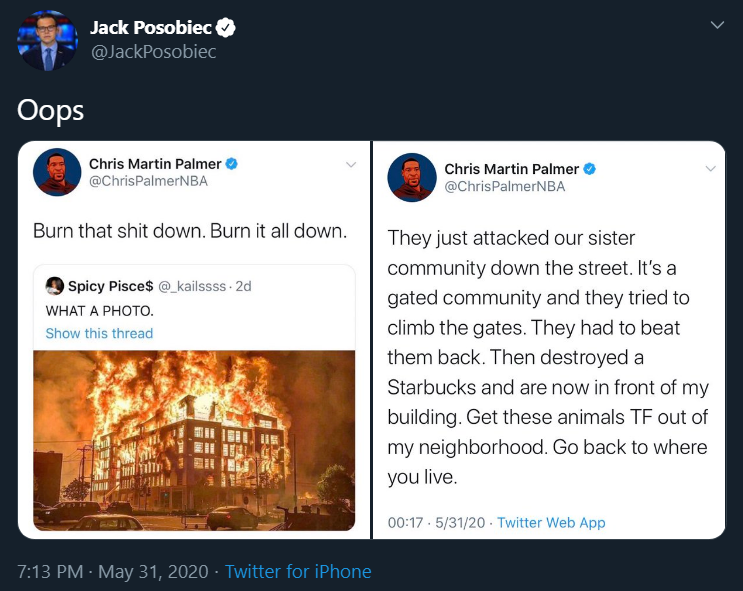Click Jack Posobiec's verified badge

tap(226, 28)
